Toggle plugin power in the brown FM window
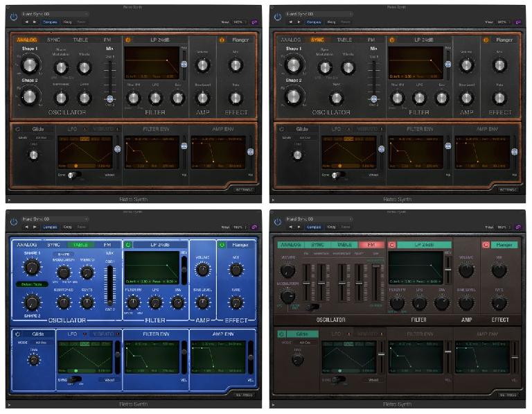Viewport: 532px width, 414px height. pos(278,222)
